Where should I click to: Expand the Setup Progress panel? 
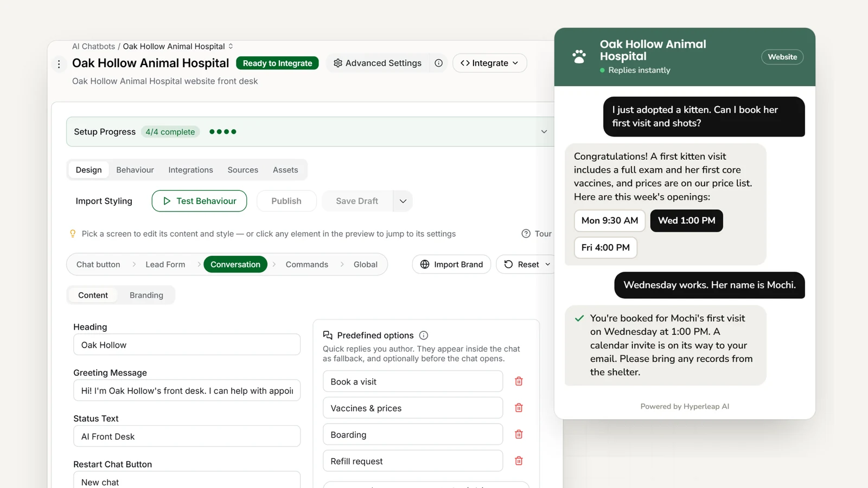click(x=544, y=132)
